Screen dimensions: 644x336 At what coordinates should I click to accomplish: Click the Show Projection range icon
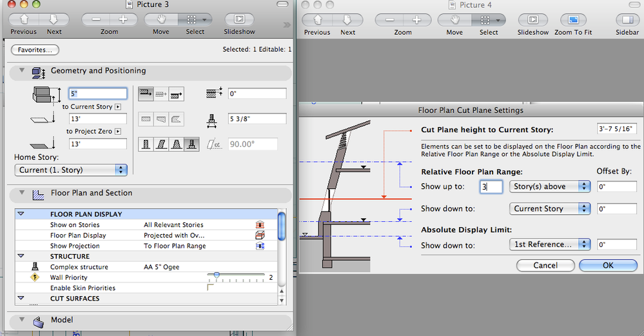(x=260, y=246)
